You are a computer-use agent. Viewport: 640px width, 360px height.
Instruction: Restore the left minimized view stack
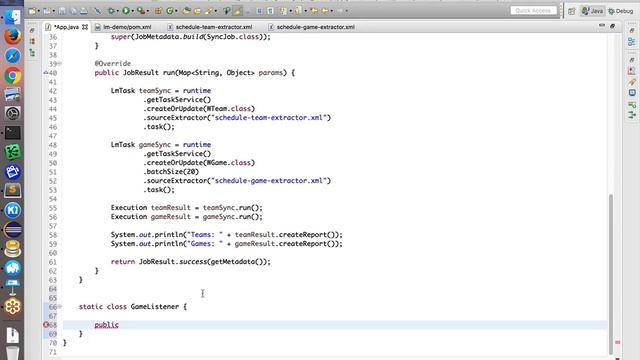[x=32, y=30]
